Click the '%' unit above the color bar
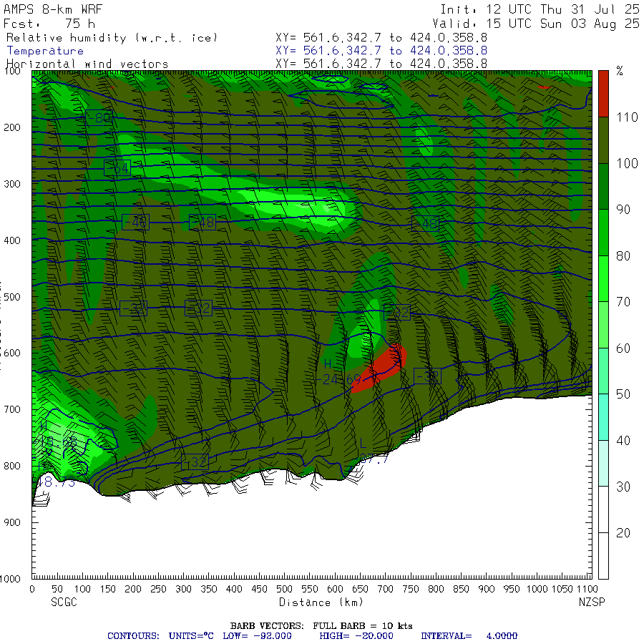This screenshot has width=644, height=644. pyautogui.click(x=620, y=71)
